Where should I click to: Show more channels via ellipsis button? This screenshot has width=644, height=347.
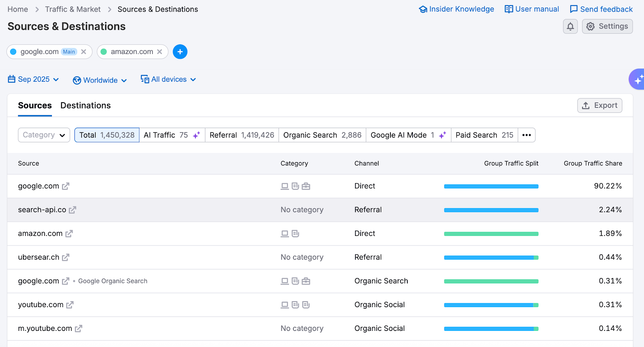pyautogui.click(x=526, y=135)
